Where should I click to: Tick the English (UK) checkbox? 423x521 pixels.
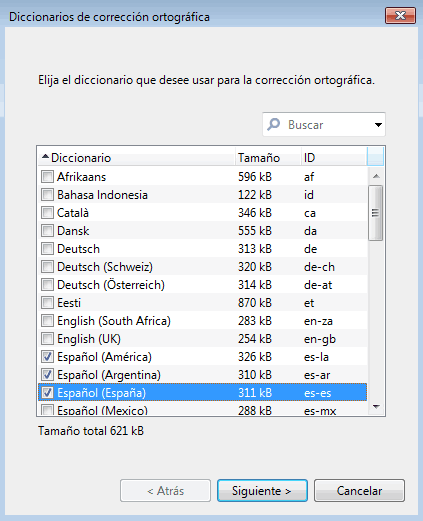point(47,339)
